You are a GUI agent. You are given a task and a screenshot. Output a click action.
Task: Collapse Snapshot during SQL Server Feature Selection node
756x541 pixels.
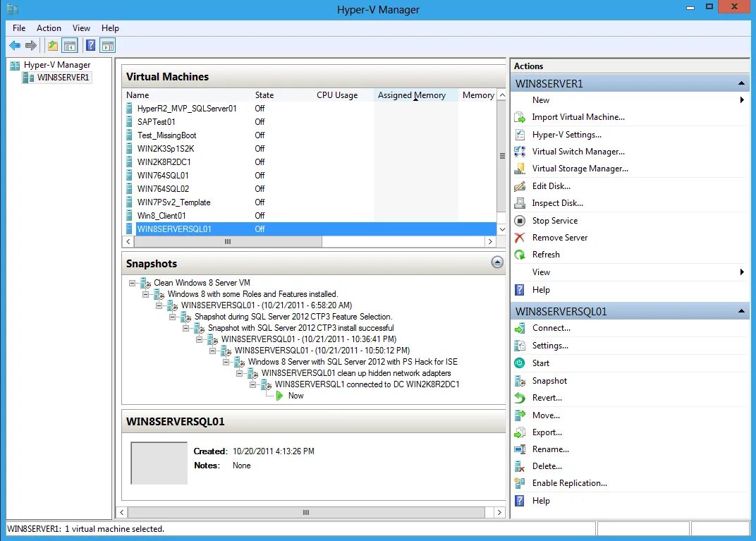pos(172,317)
